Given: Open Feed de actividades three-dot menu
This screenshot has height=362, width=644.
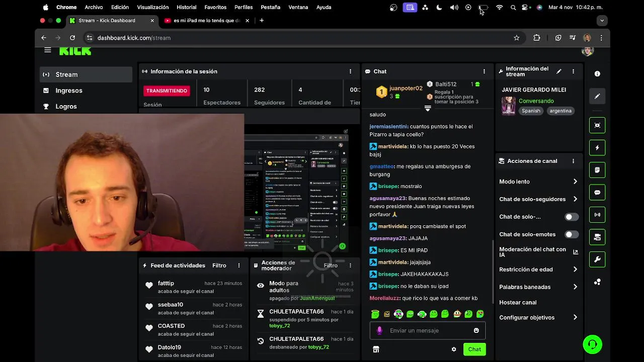Looking at the screenshot, I should click(x=239, y=265).
